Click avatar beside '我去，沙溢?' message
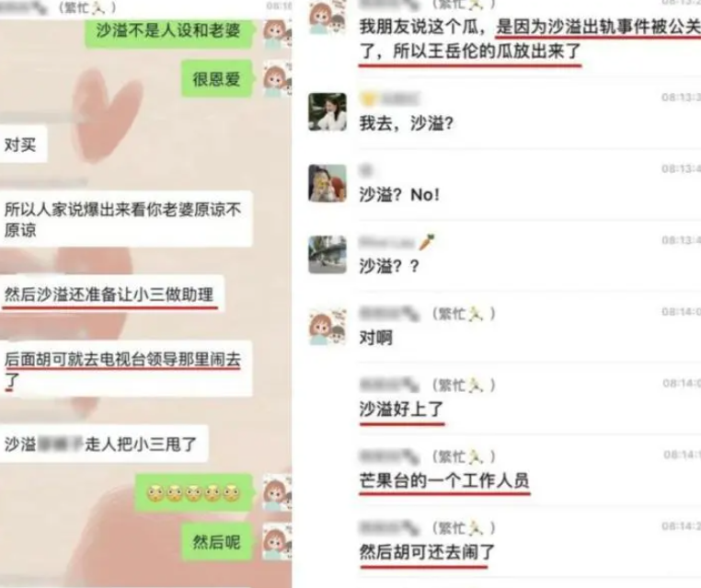Viewport: 701px width, 588px height. click(328, 111)
